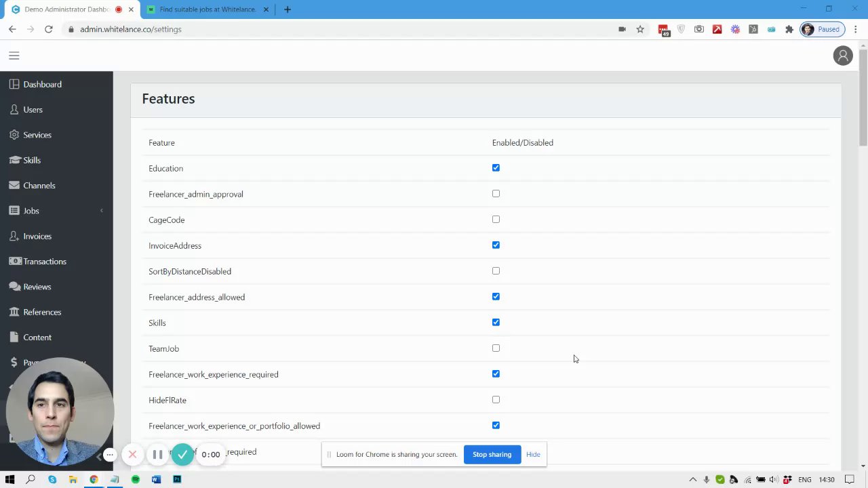
Task: Click the Features heading text
Action: tap(168, 99)
